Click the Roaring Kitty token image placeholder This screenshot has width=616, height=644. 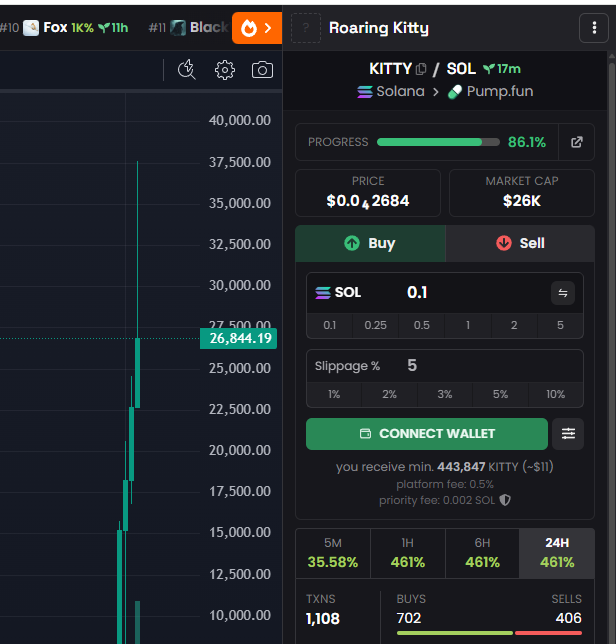tap(306, 28)
